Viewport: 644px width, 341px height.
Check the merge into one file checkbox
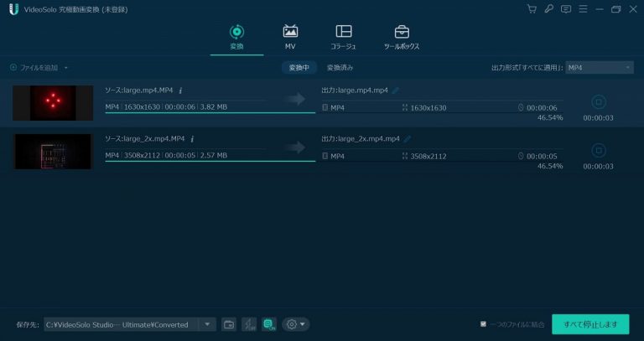(482, 324)
